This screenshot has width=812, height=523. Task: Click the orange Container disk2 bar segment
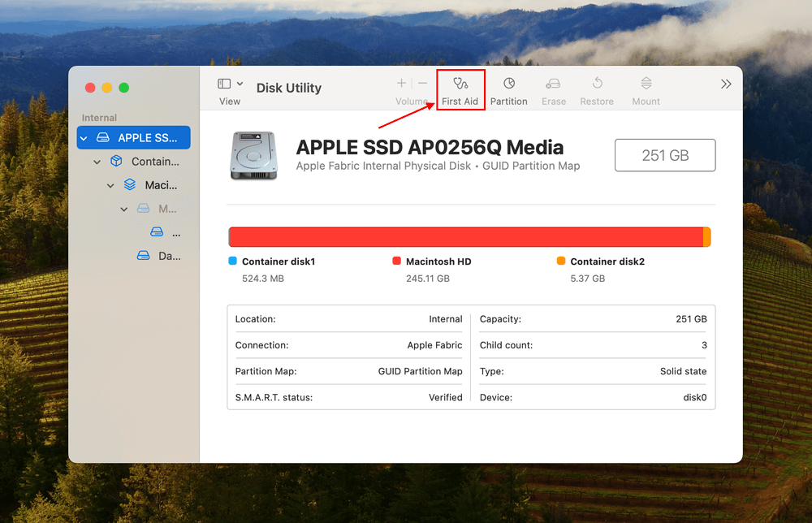pyautogui.click(x=706, y=237)
